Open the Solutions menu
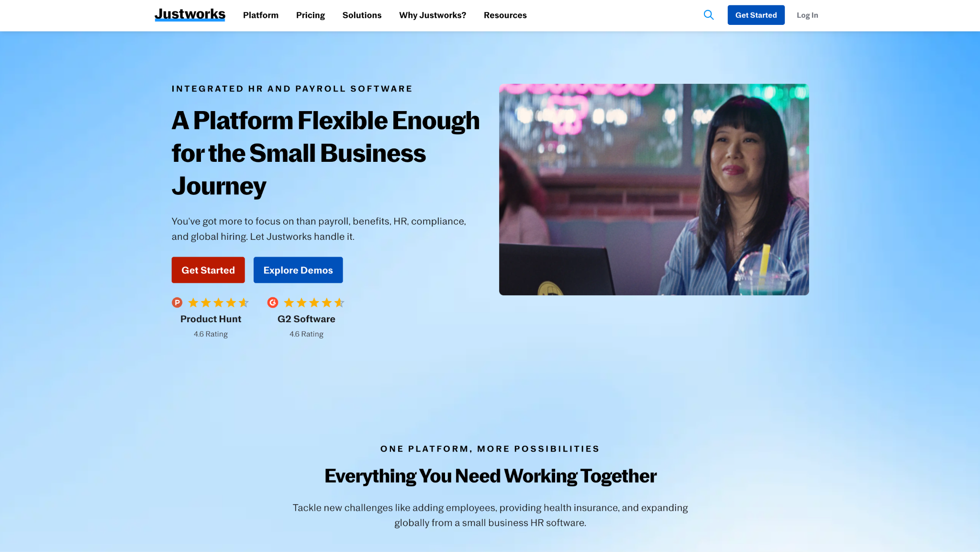The image size is (980, 552). tap(362, 15)
